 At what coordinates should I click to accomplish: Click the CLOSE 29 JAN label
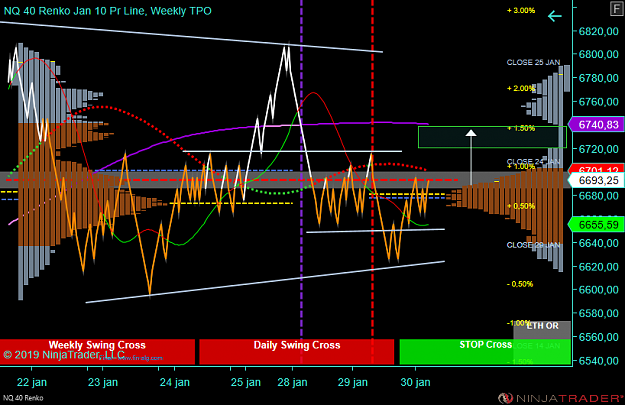point(533,245)
